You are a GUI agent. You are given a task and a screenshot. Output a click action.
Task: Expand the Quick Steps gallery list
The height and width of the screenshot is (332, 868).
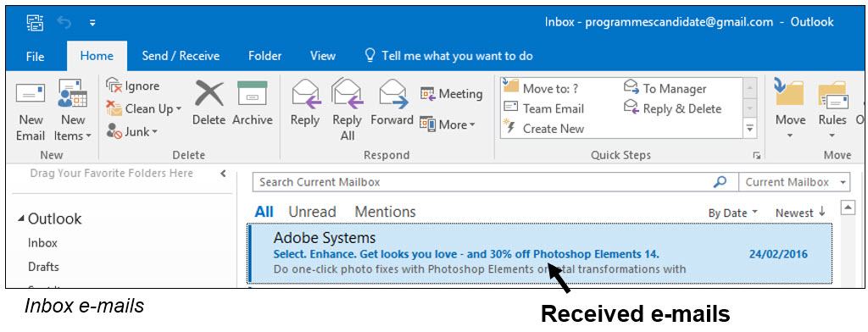click(750, 129)
